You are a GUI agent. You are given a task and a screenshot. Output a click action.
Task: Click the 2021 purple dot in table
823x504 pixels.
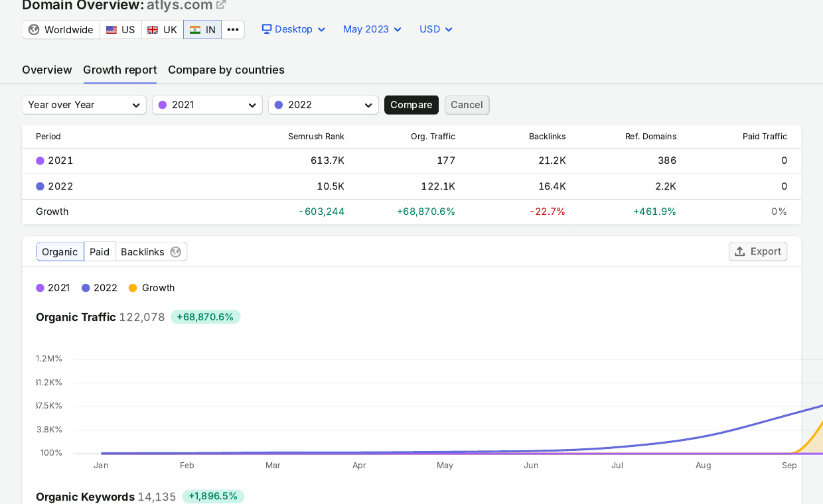[x=40, y=160]
